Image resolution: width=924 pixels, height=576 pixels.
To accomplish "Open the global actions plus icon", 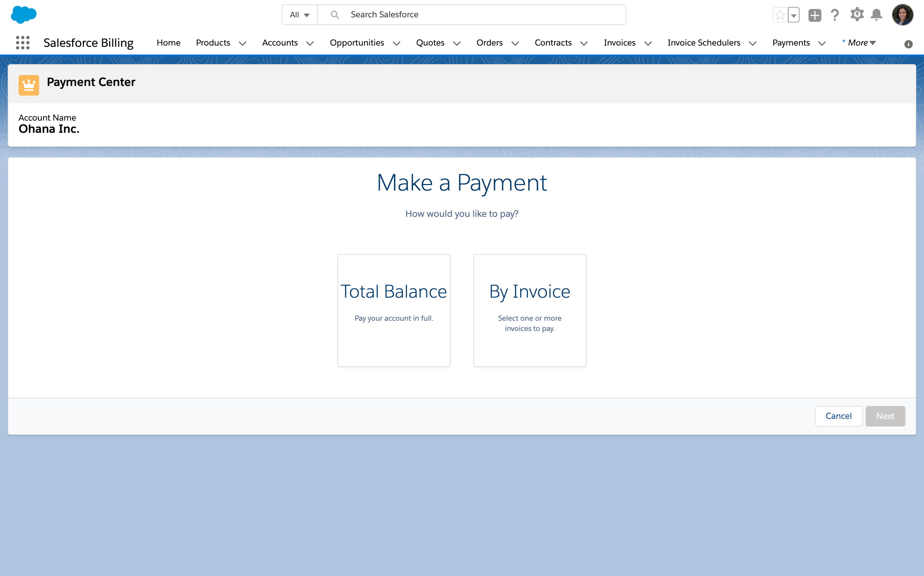I will pos(814,15).
